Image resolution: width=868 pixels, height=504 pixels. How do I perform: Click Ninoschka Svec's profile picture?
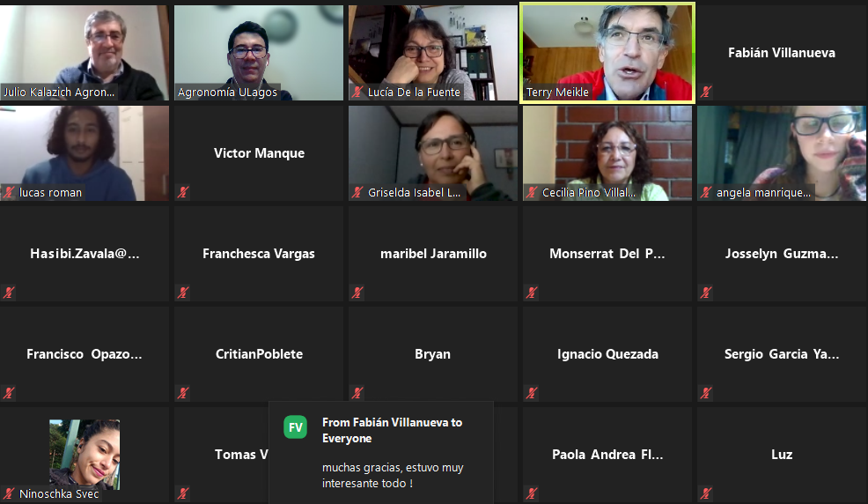pos(85,454)
